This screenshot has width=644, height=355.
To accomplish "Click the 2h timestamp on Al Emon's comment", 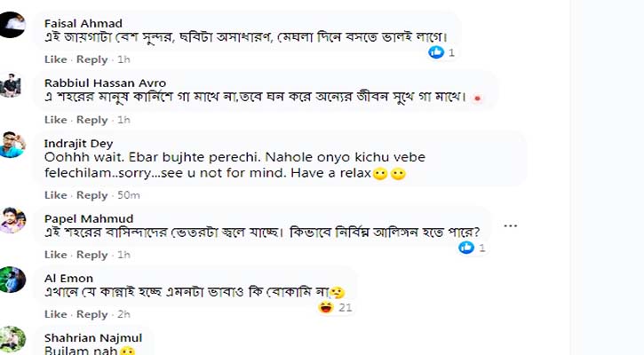I will click(123, 314).
